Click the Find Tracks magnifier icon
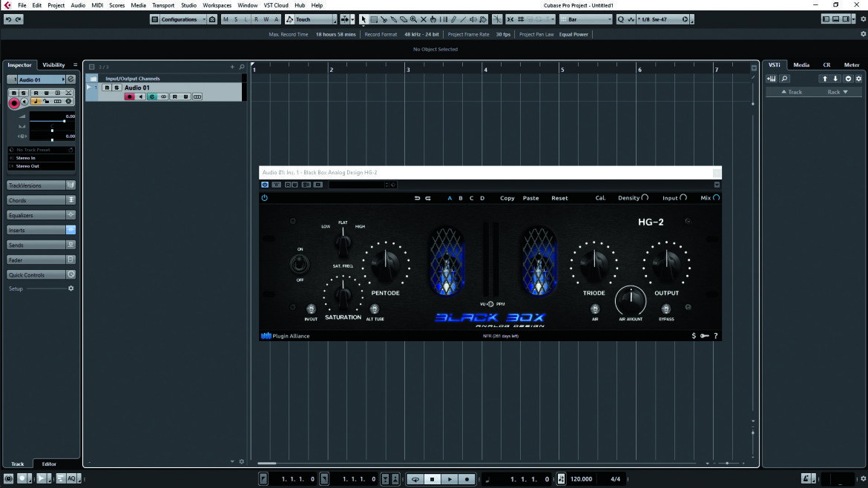The image size is (868, 488). click(242, 67)
